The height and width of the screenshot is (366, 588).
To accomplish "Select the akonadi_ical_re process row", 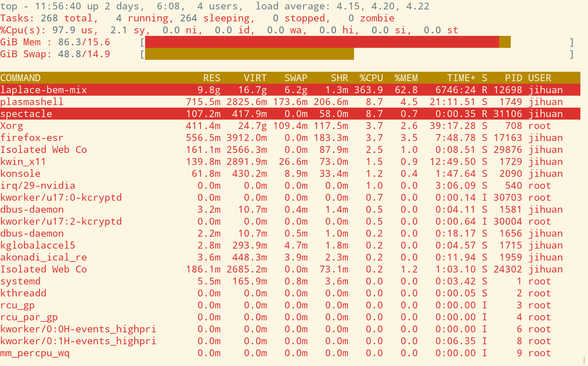I will [290, 257].
